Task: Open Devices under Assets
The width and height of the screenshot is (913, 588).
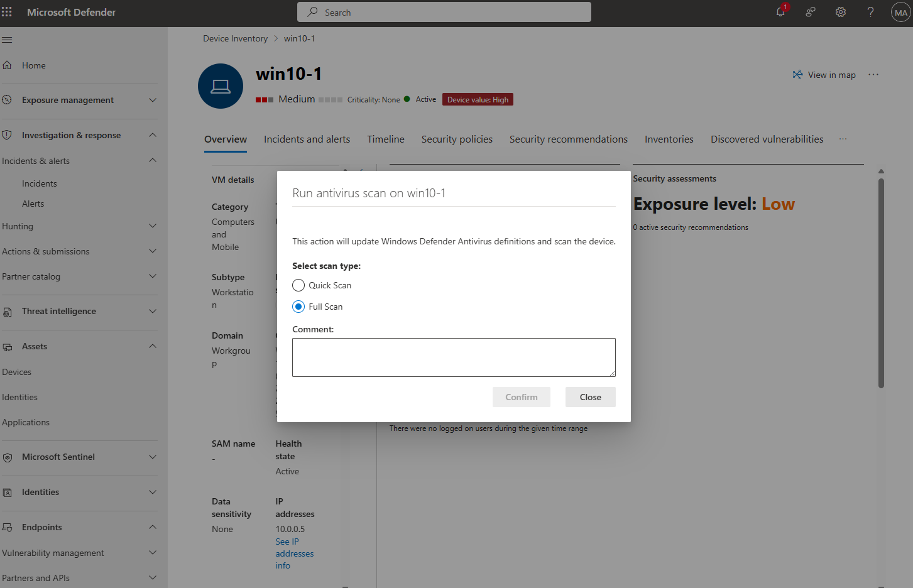Action: point(17,372)
